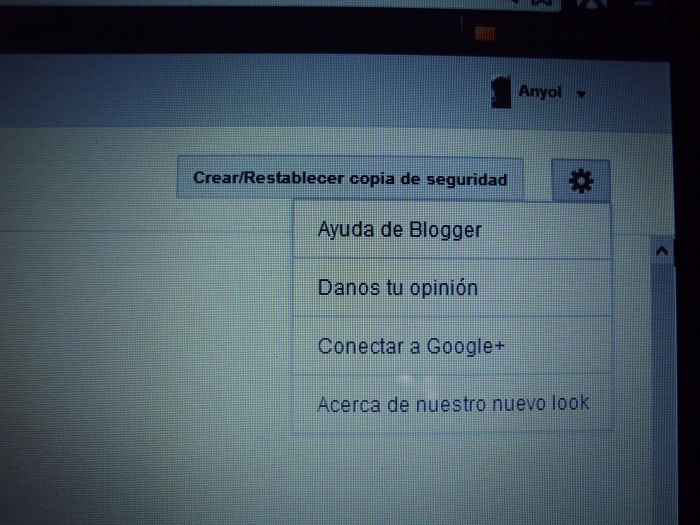Expand the Anyol account dropdown arrow

[x=581, y=94]
